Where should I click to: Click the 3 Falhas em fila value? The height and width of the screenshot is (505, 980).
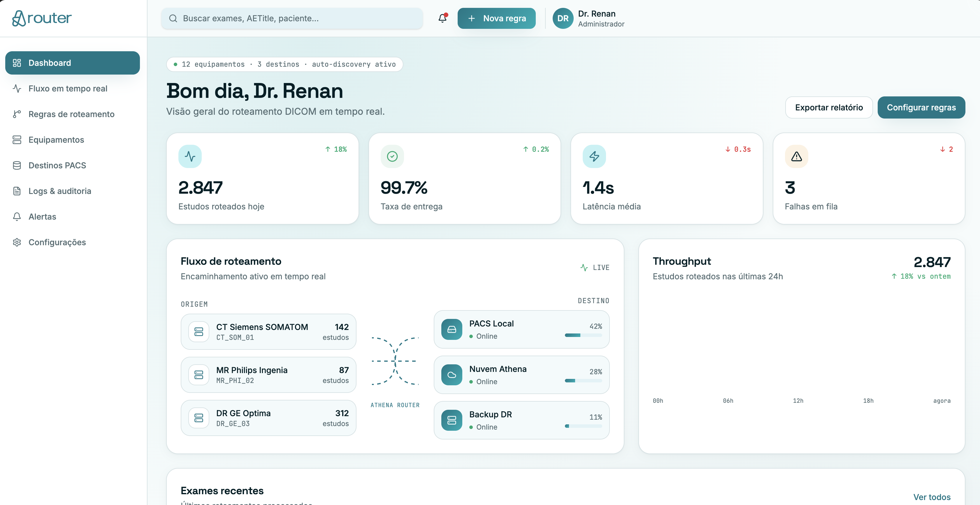tap(790, 188)
